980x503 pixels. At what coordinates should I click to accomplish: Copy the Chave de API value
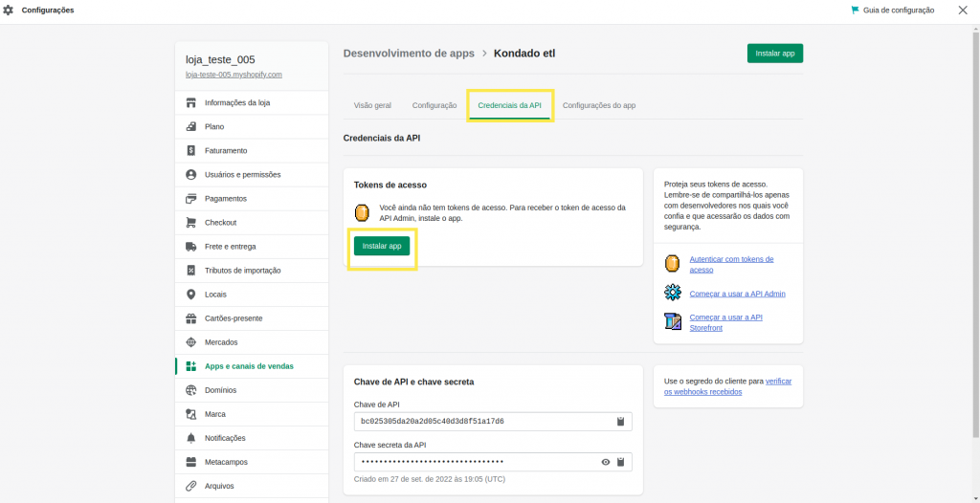620,422
